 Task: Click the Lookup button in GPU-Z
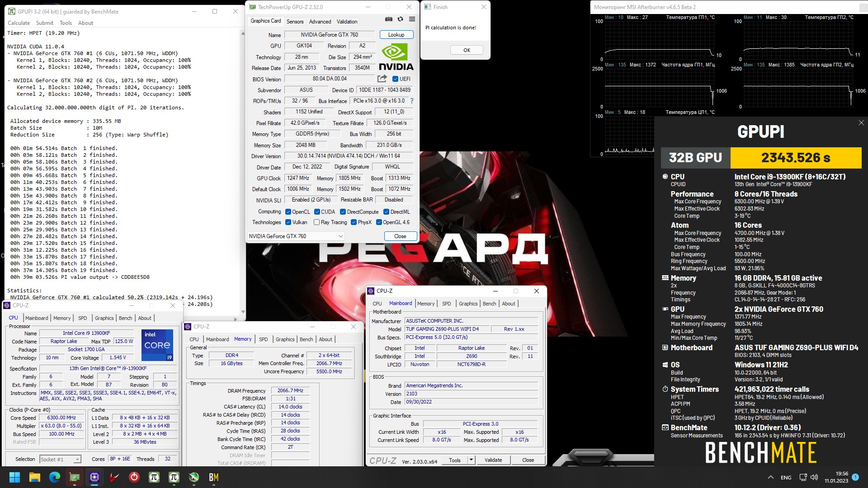[x=396, y=35]
